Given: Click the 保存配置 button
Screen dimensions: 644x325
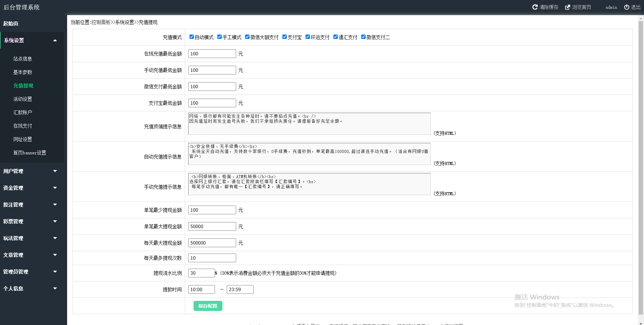Looking at the screenshot, I should coord(208,306).
